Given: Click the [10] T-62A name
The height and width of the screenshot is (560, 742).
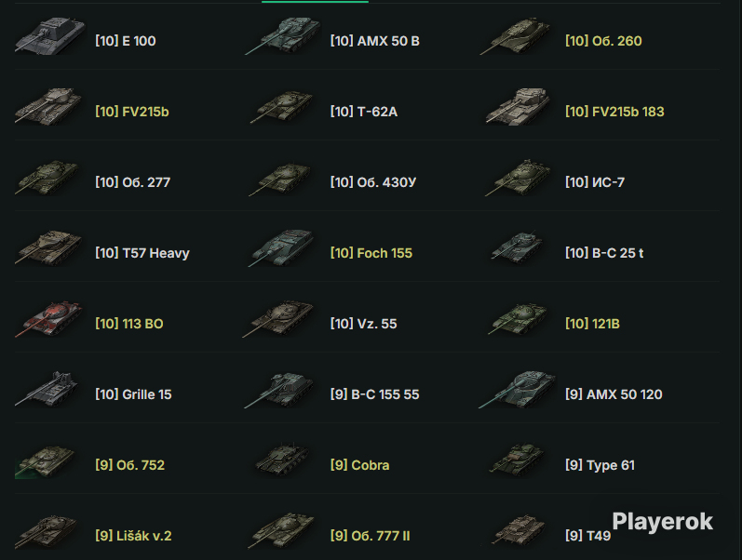Looking at the screenshot, I should (x=363, y=112).
